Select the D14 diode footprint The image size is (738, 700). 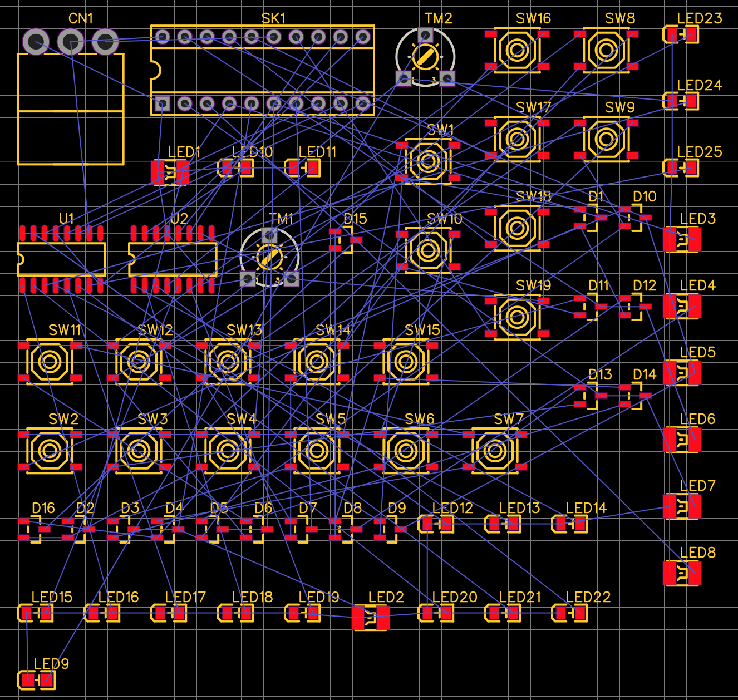point(634,396)
